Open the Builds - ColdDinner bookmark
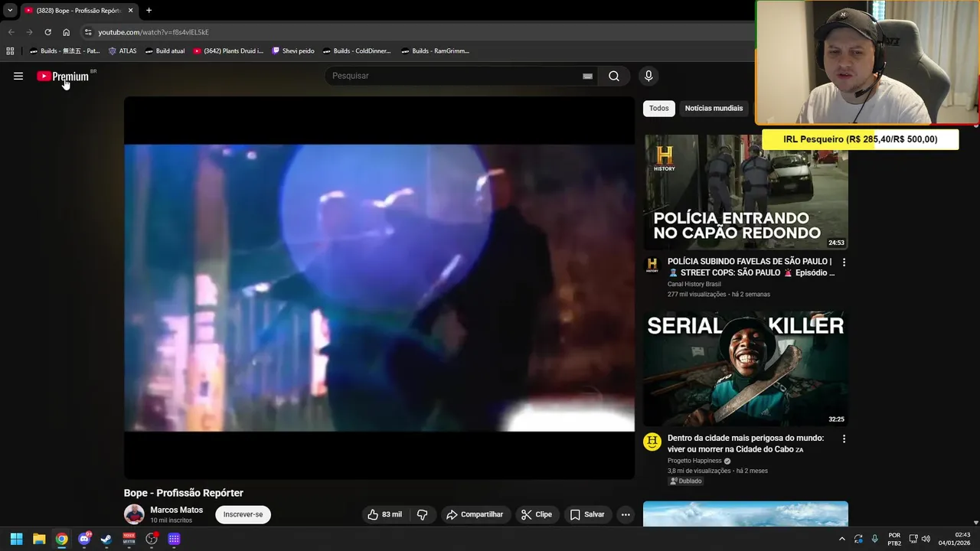Image resolution: width=980 pixels, height=551 pixels. (x=357, y=51)
